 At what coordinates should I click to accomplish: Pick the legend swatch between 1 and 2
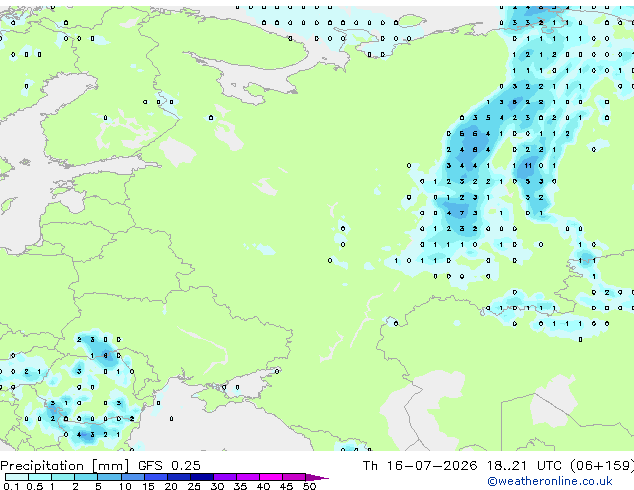[x=63, y=477]
